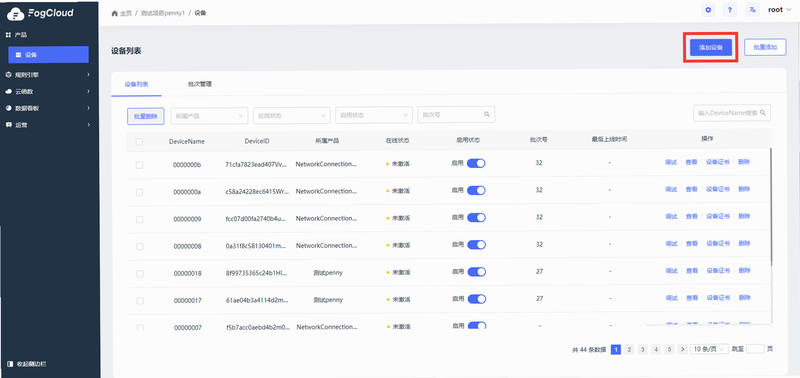The height and width of the screenshot is (378, 800).
Task: Click 调试 for device 00000017
Action: click(671, 297)
